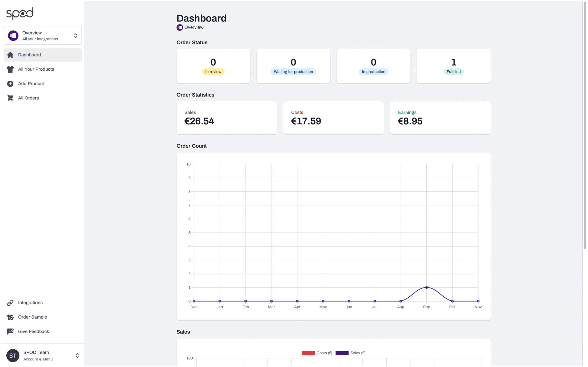This screenshot has height=367, width=588.
Task: Click the Dashboard home icon
Action: click(x=10, y=55)
